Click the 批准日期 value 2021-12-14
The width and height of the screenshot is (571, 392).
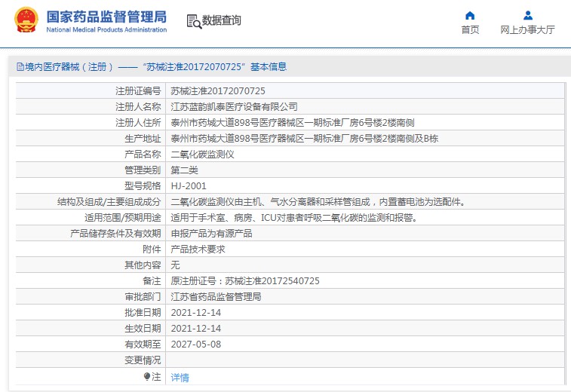click(x=196, y=313)
